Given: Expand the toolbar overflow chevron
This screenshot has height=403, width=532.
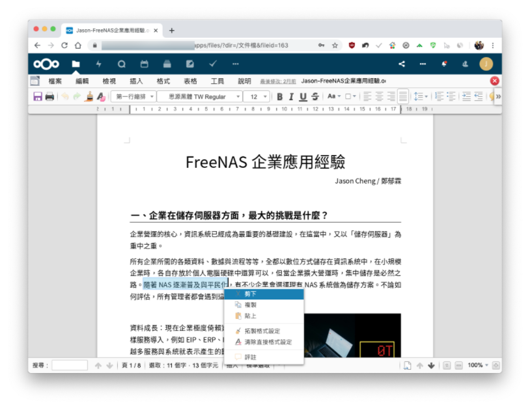Looking at the screenshot, I should click(498, 96).
